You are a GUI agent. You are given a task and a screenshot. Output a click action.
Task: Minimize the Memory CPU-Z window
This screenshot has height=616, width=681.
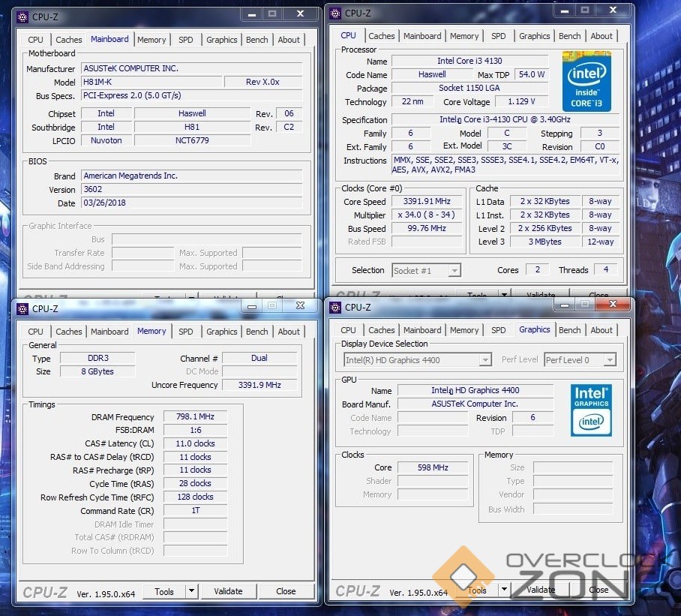(252, 306)
